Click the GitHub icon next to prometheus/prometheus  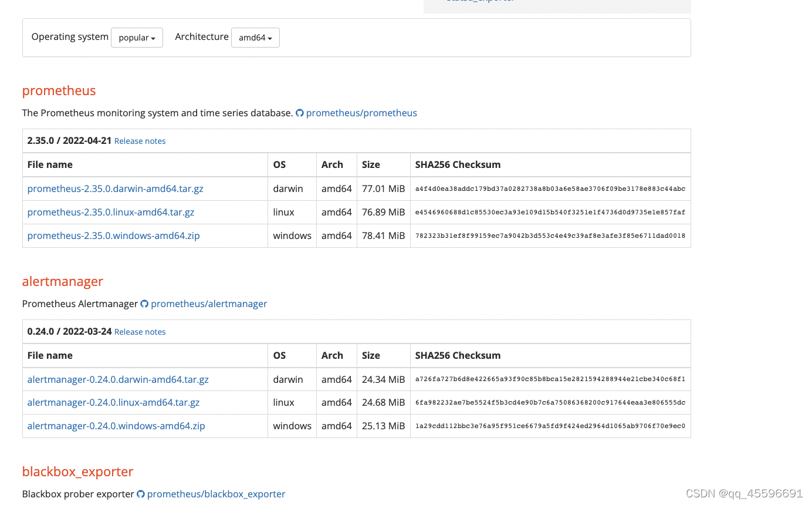[x=300, y=113]
